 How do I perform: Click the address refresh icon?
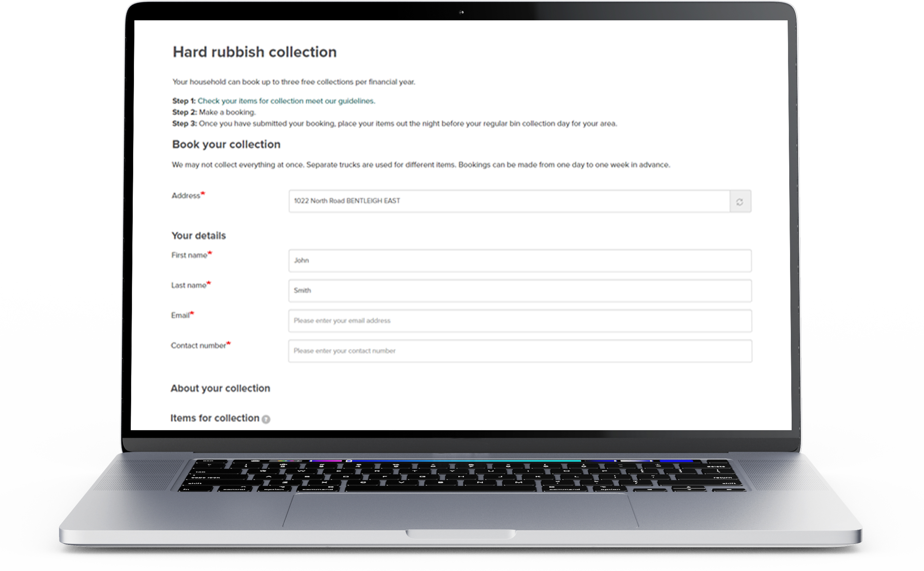(740, 202)
